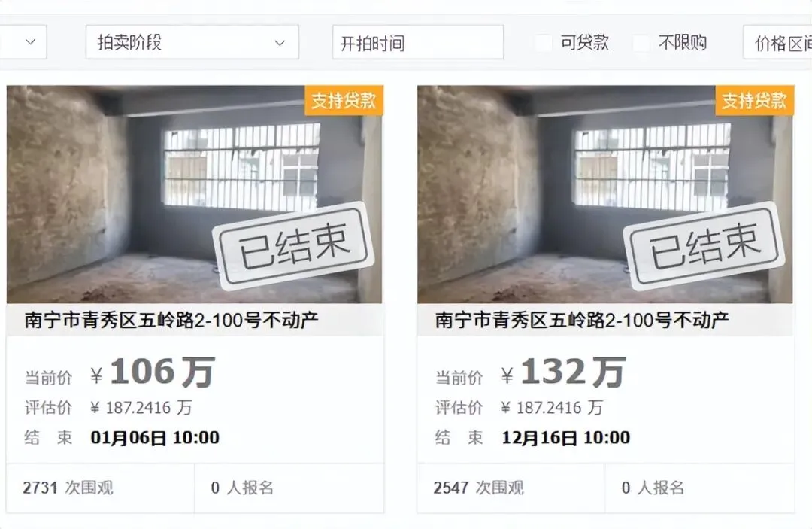
Task: Open title link of the 12月16日 listing
Action: tap(581, 321)
